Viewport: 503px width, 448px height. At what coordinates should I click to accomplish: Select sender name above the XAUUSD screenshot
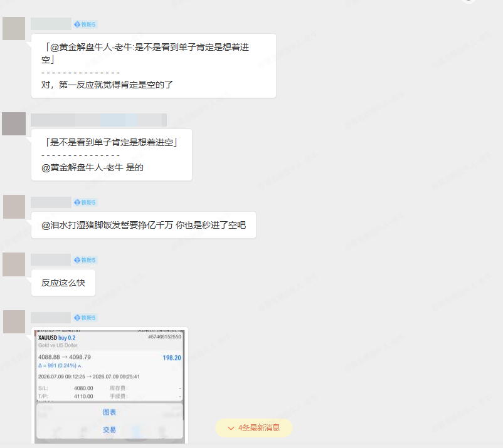click(x=51, y=318)
